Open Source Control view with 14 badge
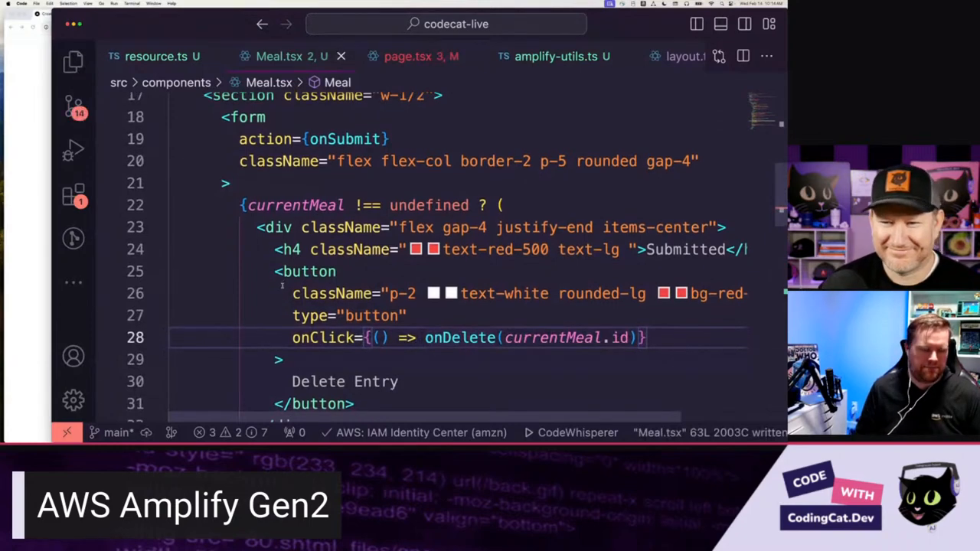The width and height of the screenshot is (980, 551). (73, 107)
